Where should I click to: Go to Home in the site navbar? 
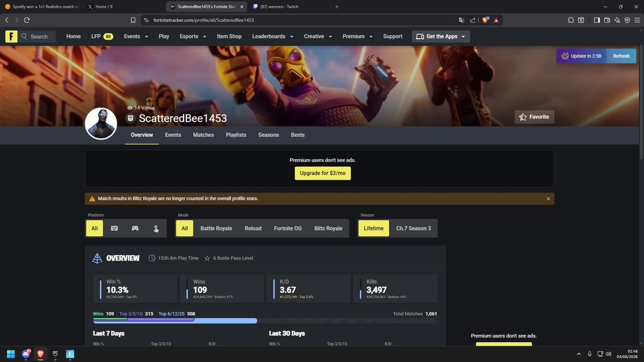pos(74,36)
